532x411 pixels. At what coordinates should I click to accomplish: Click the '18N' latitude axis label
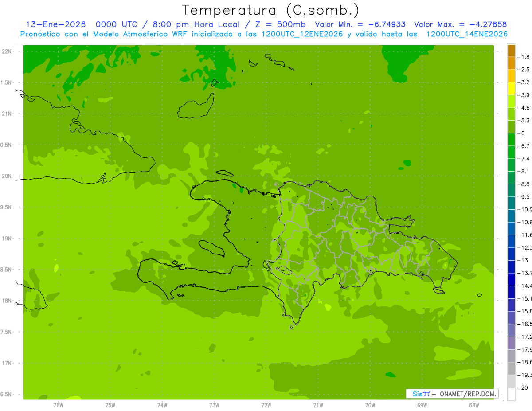tap(8, 301)
